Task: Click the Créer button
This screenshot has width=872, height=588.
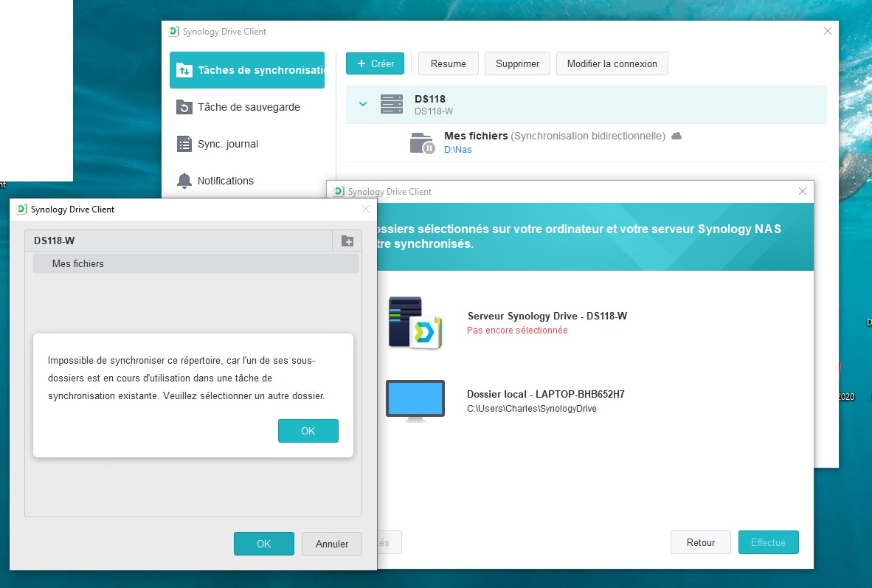Action: [x=376, y=63]
